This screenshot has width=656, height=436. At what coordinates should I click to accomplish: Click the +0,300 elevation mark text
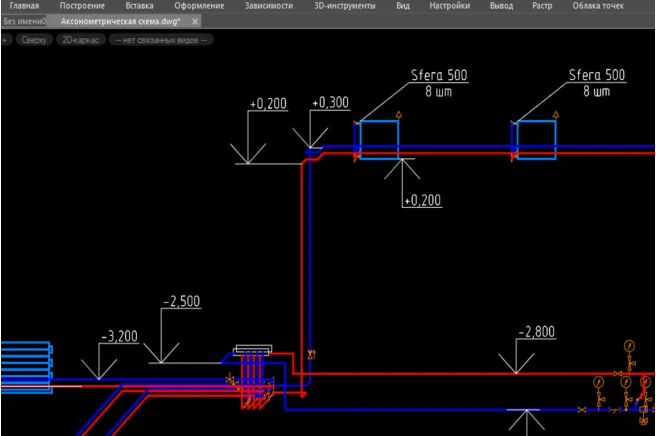coord(330,103)
